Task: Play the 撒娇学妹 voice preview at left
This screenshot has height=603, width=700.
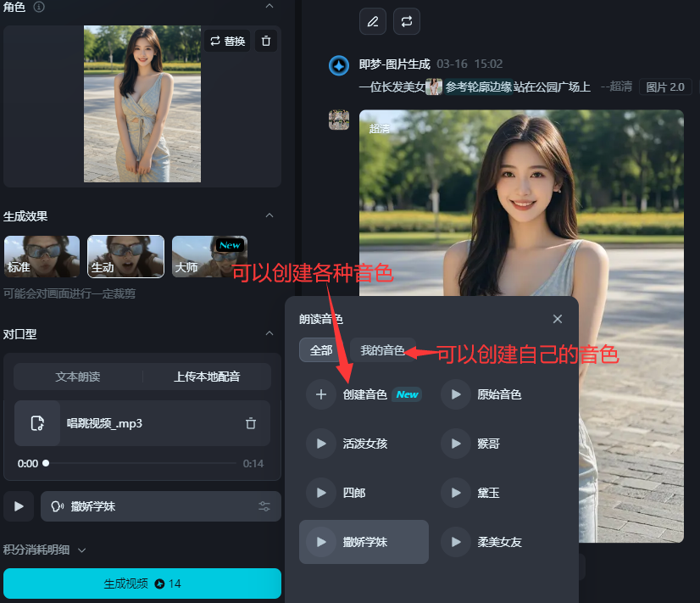Action: point(19,506)
